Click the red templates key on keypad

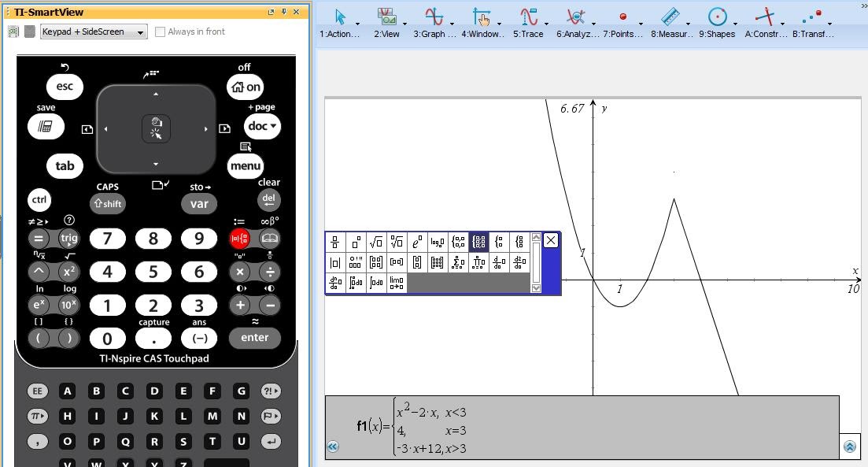pos(240,239)
